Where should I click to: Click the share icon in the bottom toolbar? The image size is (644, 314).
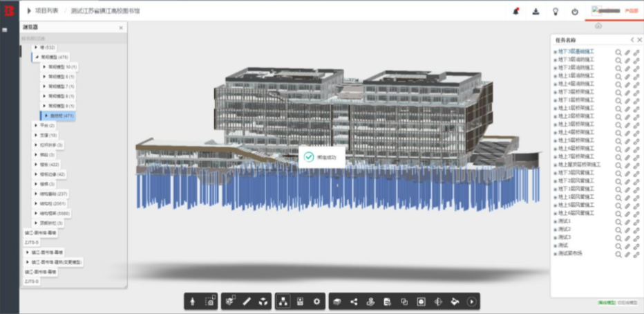pyautogui.click(x=354, y=302)
